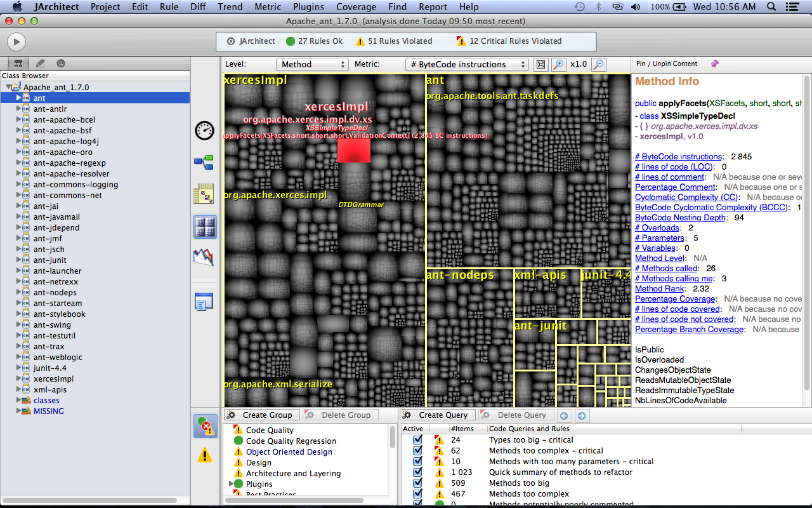Expand the ant-apache-bcel tree node
This screenshot has height=508, width=812.
point(18,120)
